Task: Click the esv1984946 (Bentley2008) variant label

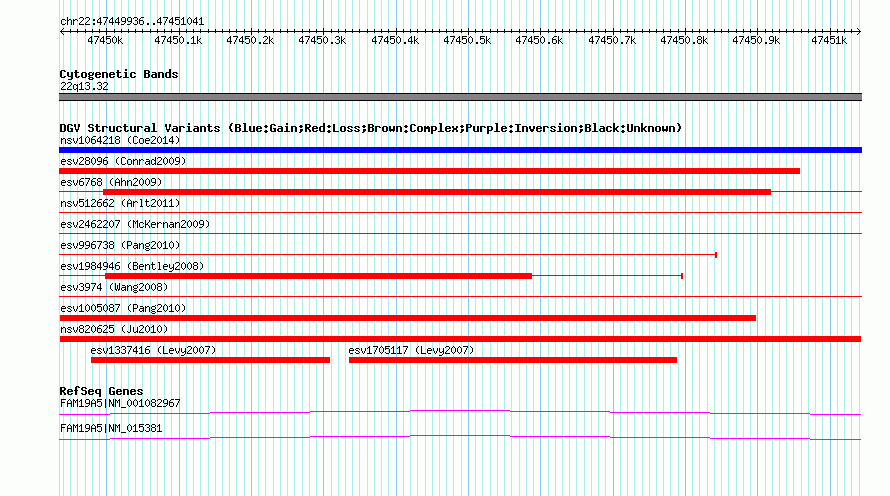Action: pos(132,266)
